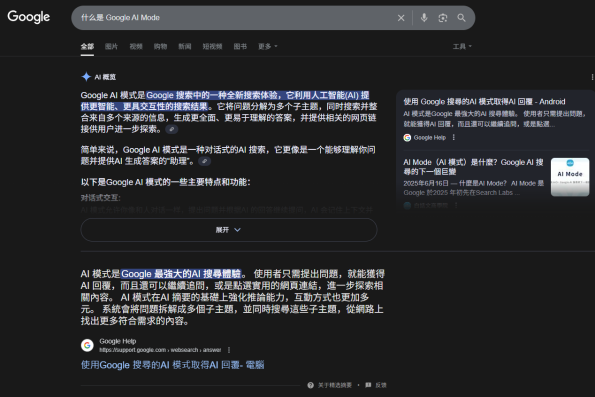The image size is (595, 397).
Task: Click the Google Help favicon in featured snippet
Action: pos(87,345)
